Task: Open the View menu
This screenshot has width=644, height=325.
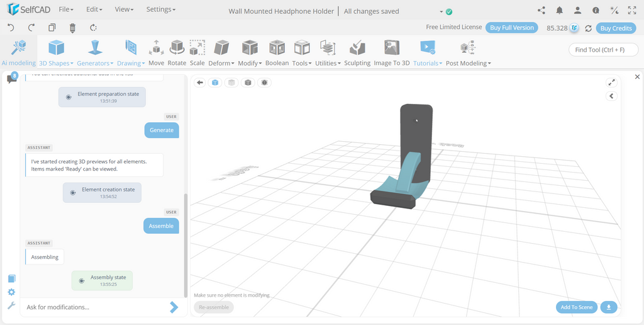Action: point(123,9)
